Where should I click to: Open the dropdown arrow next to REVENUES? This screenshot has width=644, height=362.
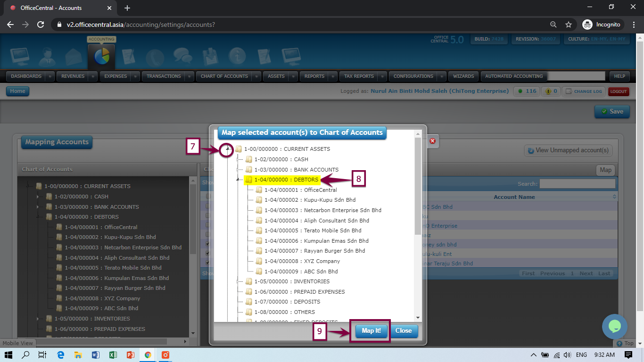[x=93, y=76]
